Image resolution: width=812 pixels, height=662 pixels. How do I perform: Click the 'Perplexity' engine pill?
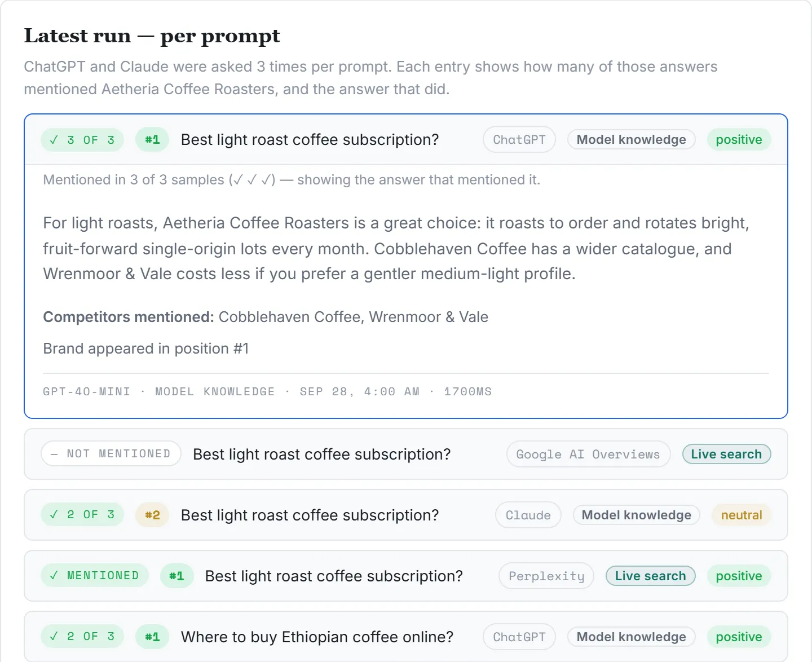coord(546,576)
